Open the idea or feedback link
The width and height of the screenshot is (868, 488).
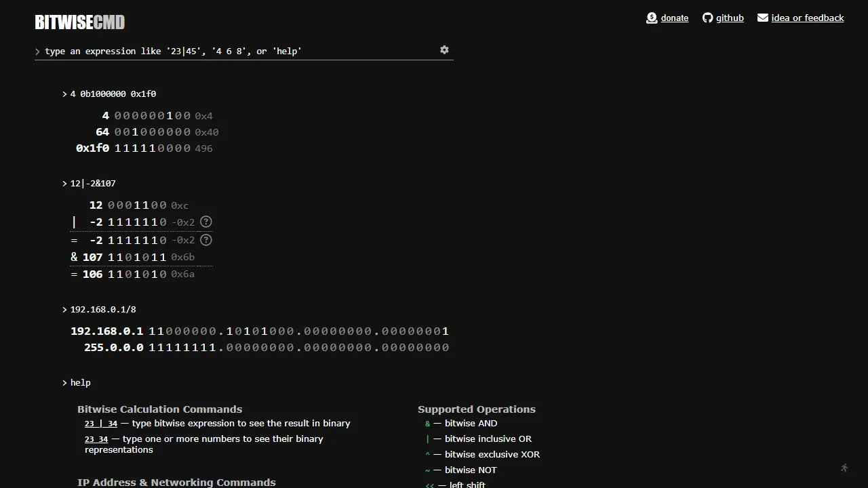point(808,18)
